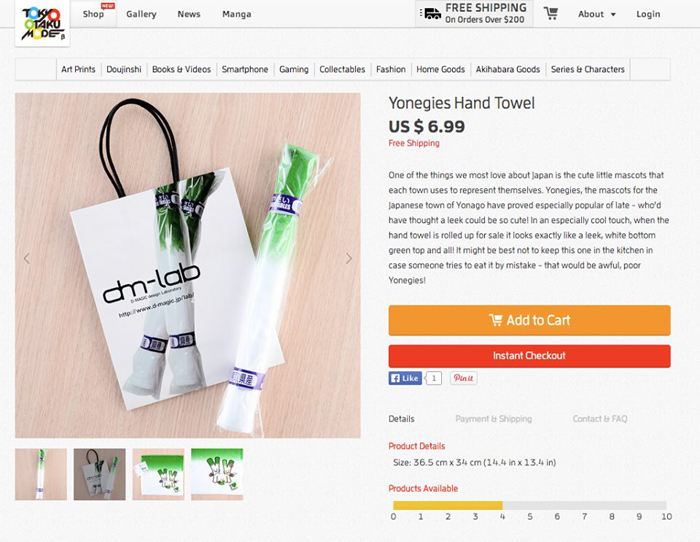The height and width of the screenshot is (542, 700).
Task: Show next product image arrow
Action: click(349, 258)
